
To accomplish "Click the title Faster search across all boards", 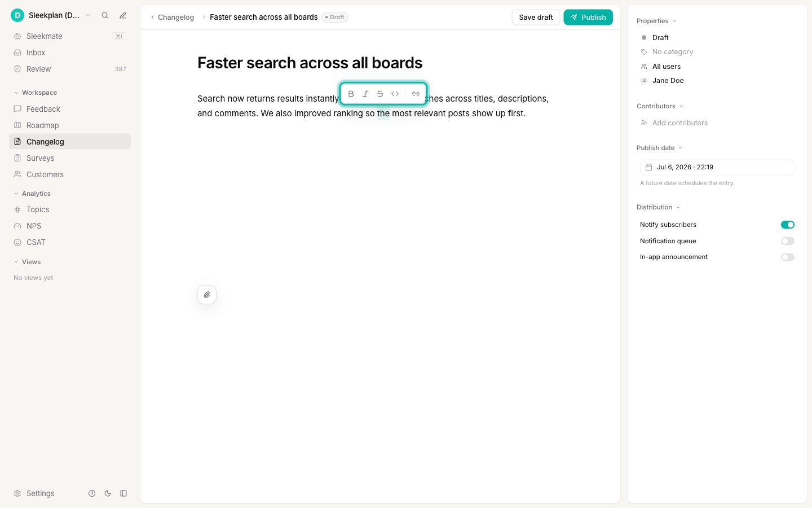I will [x=310, y=63].
